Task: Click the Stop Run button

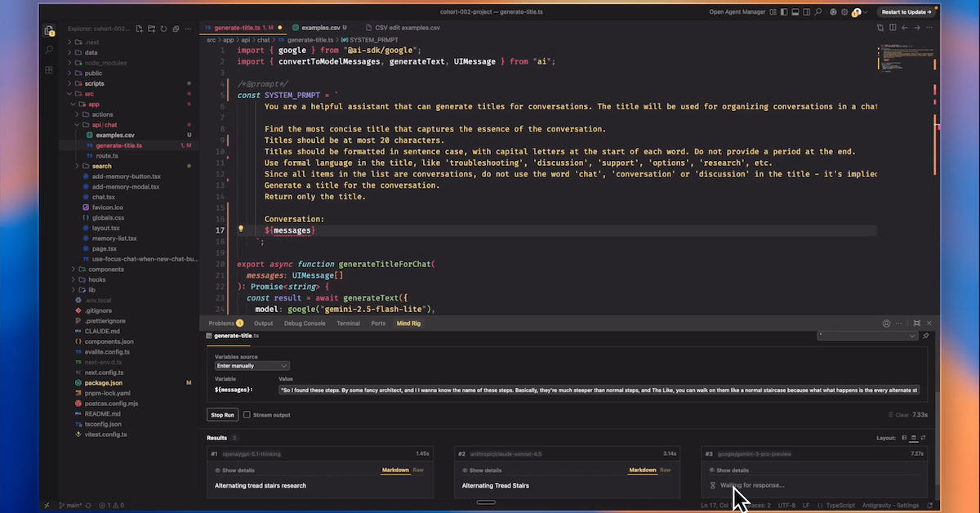Action: coord(223,415)
